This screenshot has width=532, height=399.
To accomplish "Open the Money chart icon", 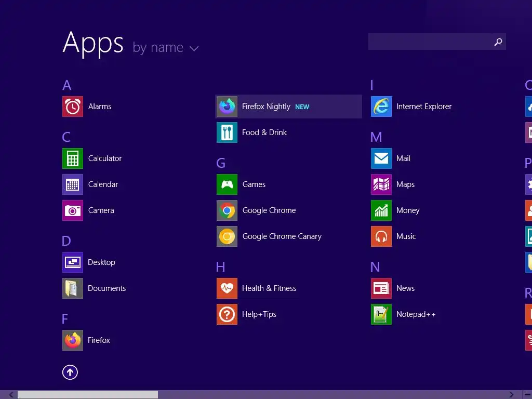I will pyautogui.click(x=381, y=210).
